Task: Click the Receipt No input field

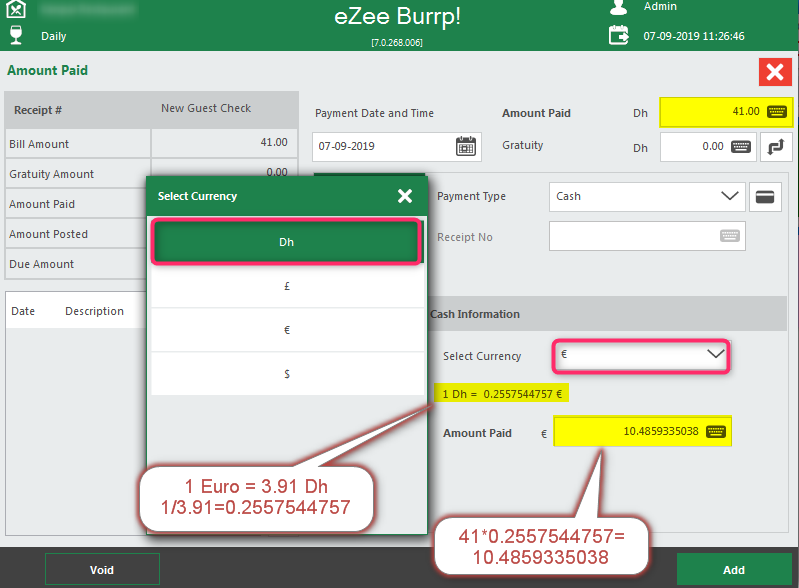Action: pyautogui.click(x=647, y=236)
